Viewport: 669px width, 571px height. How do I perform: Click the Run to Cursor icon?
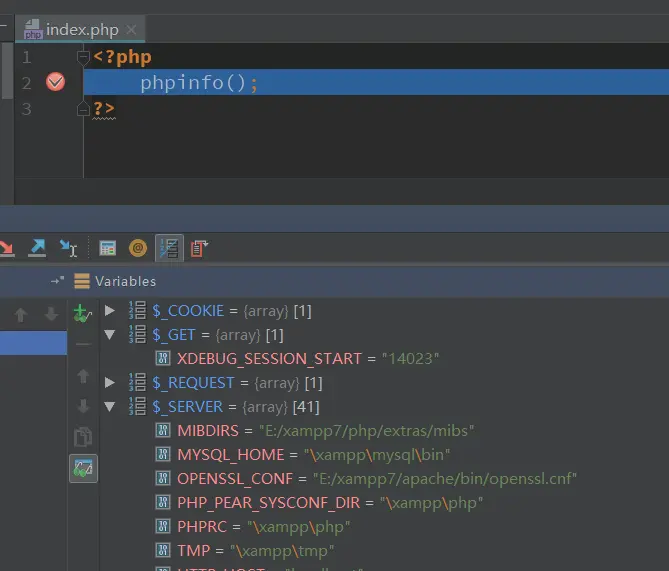68,248
